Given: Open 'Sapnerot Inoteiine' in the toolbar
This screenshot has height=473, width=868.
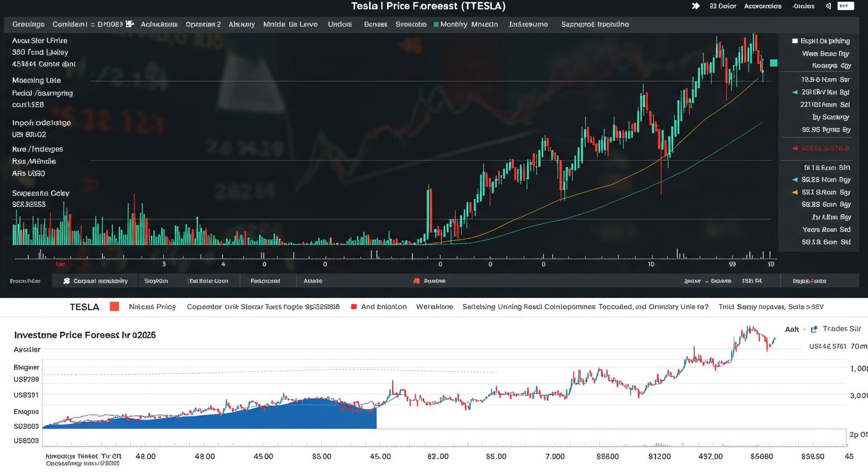Looking at the screenshot, I should tap(595, 25).
